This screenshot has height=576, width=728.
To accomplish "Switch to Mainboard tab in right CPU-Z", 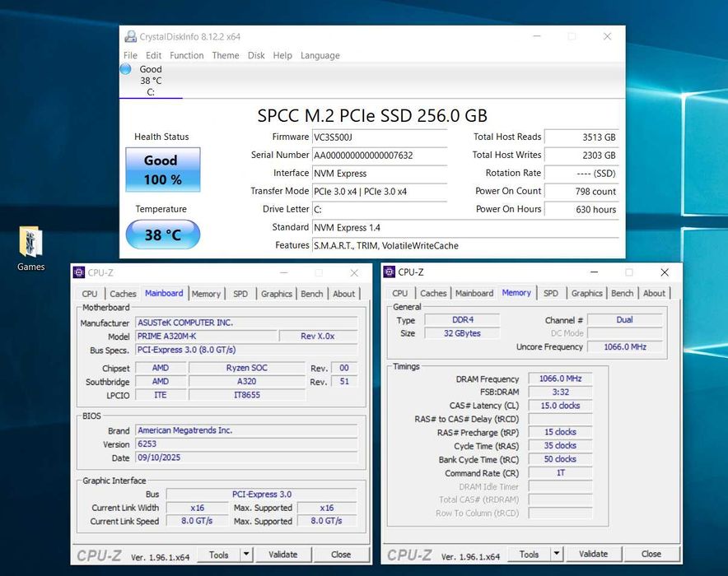I will coord(474,293).
